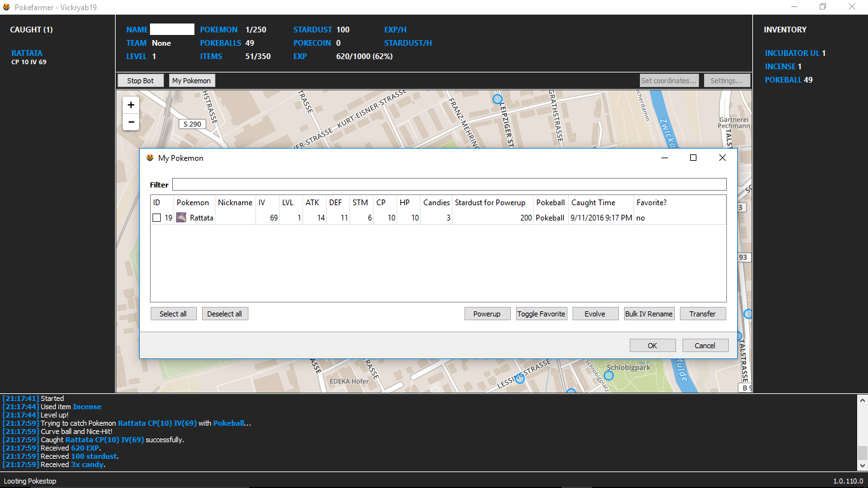The image size is (868, 488).
Task: Confirm with the OK button
Action: [653, 346]
